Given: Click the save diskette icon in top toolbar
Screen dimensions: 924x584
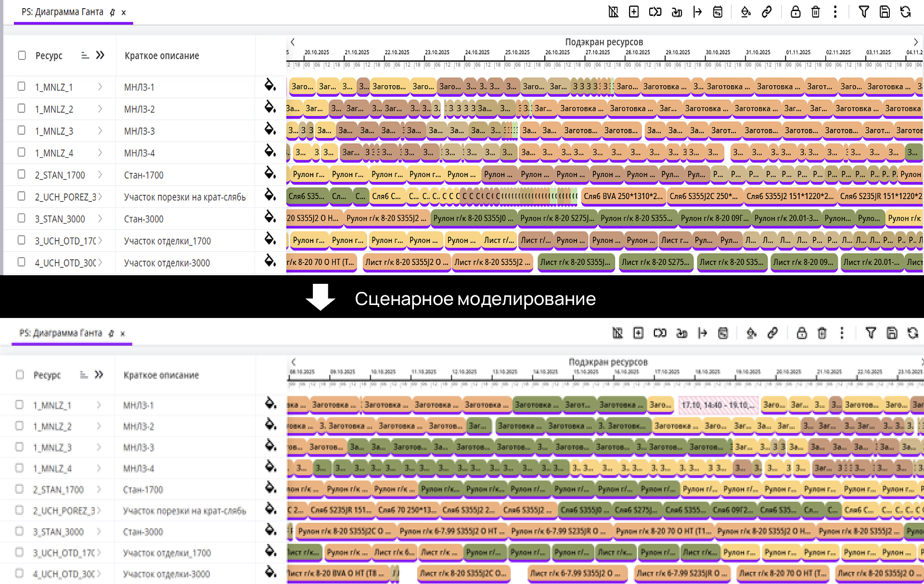Looking at the screenshot, I should point(885,12).
